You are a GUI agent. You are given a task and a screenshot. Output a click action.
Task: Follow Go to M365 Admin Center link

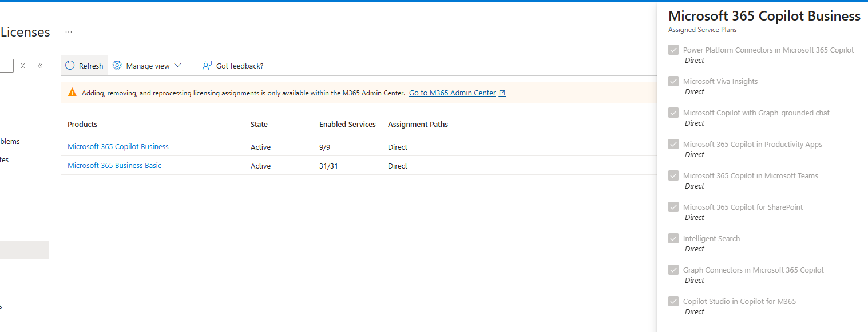pos(452,93)
